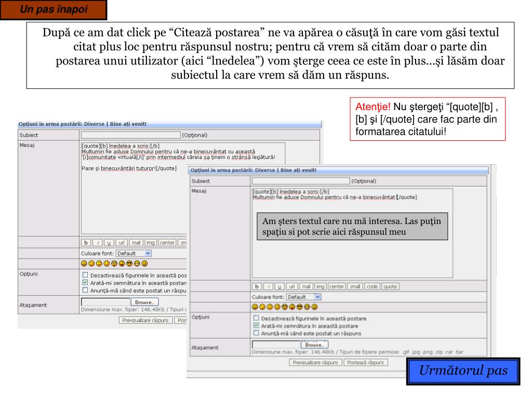The height and width of the screenshot is (399, 532).
Task: Insert the first grinning smiley in foreground form
Action: [x=255, y=307]
